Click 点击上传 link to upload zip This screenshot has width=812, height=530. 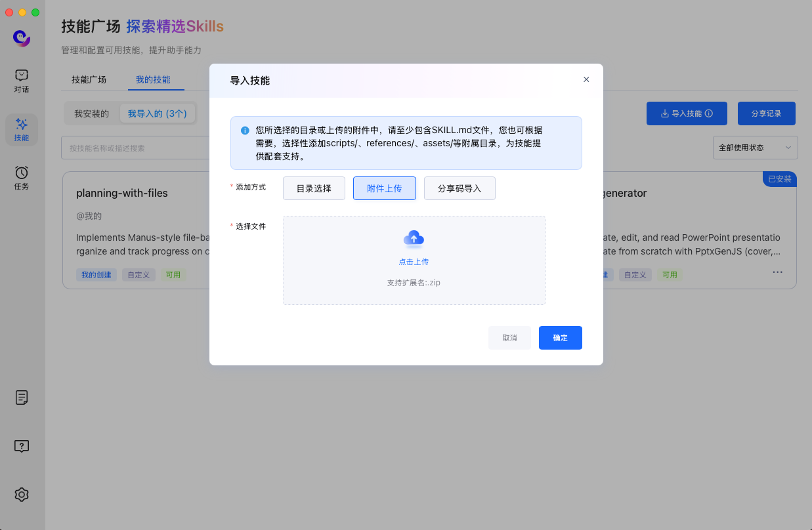[414, 262]
